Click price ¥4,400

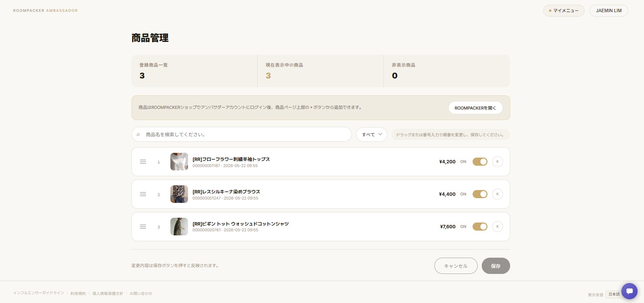coord(447,194)
